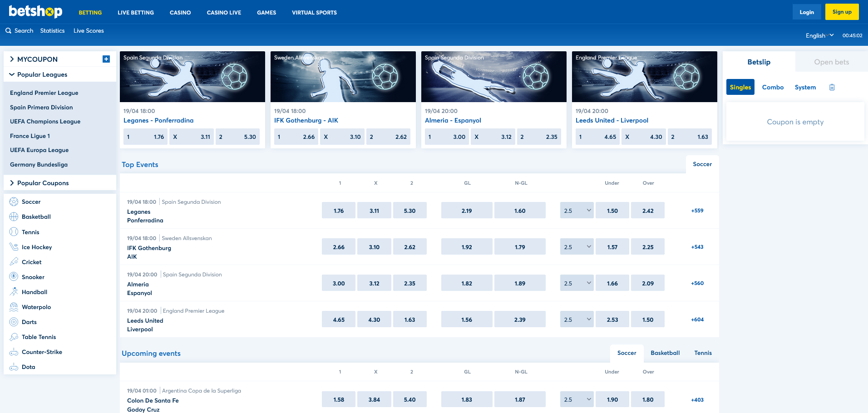Viewport: 868px width, 413px height.
Task: Pick GL odds 1.56 for Leeds United
Action: click(467, 320)
